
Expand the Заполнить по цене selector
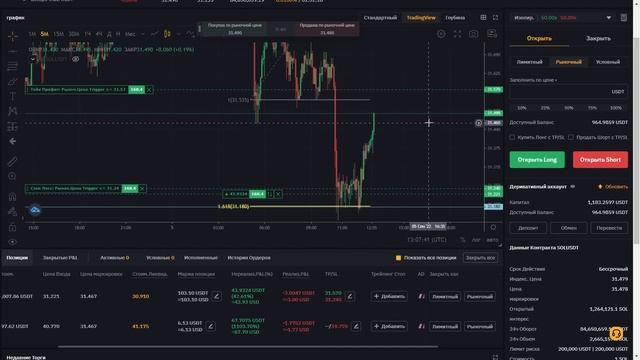[x=533, y=80]
